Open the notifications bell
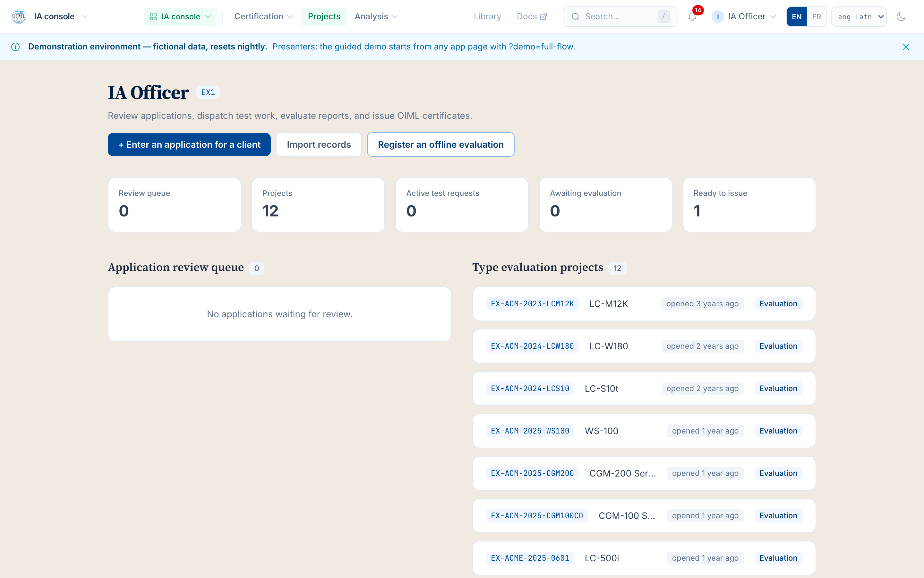924x578 pixels. (x=692, y=16)
